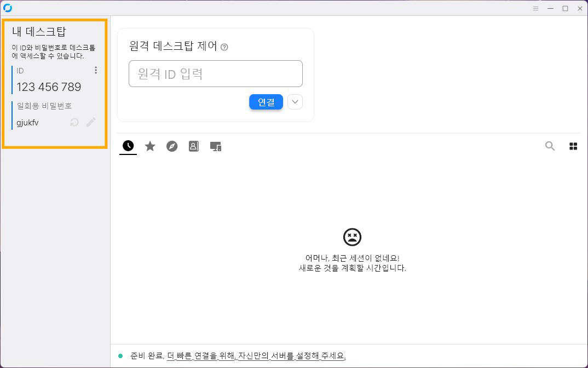Focus the 원격 ID 입력 field
588x368 pixels.
point(216,74)
